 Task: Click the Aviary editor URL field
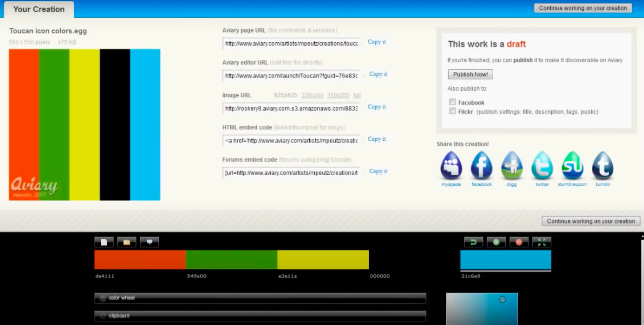pos(291,76)
